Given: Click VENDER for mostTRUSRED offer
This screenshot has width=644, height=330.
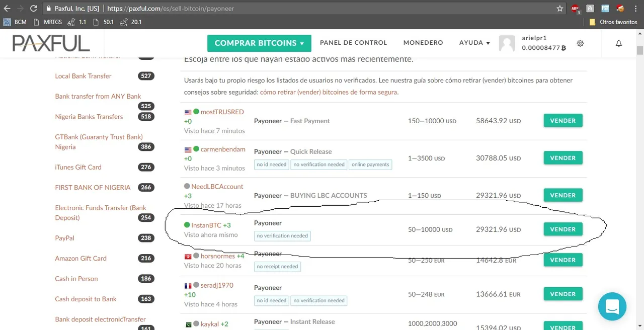Looking at the screenshot, I should 563,121.
